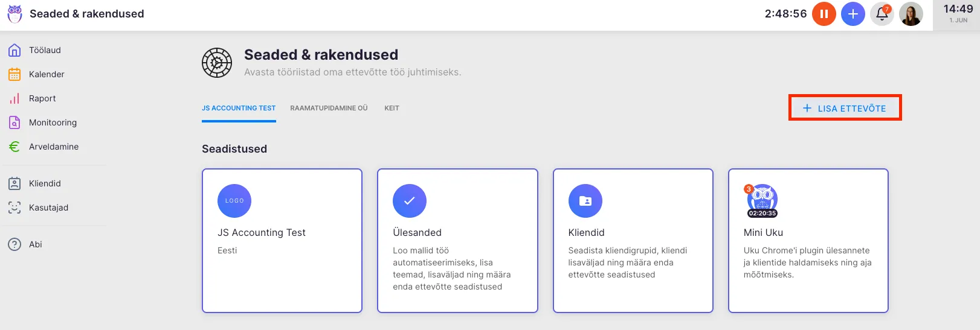The height and width of the screenshot is (330, 980).
Task: Open the JS Accounting Test card
Action: (x=282, y=240)
